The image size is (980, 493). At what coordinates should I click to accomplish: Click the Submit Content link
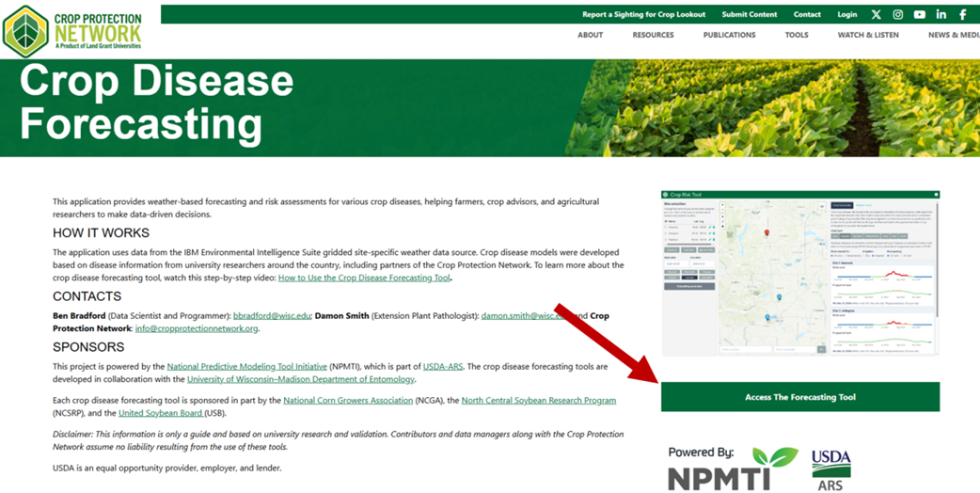(x=750, y=14)
